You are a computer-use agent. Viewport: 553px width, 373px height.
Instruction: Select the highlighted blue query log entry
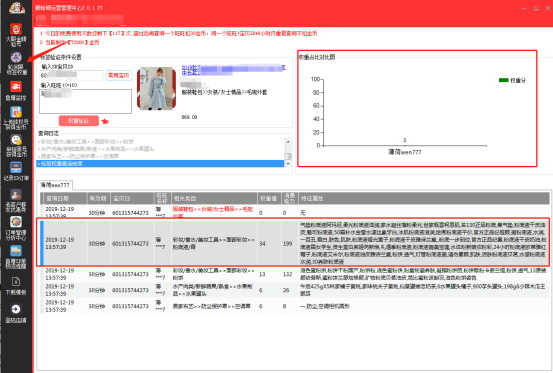coord(160,164)
